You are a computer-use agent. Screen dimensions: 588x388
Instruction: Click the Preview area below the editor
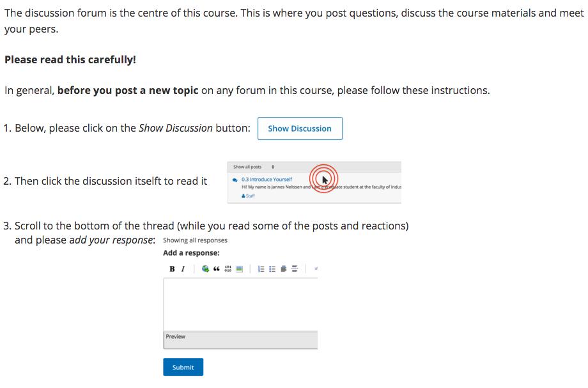point(240,340)
